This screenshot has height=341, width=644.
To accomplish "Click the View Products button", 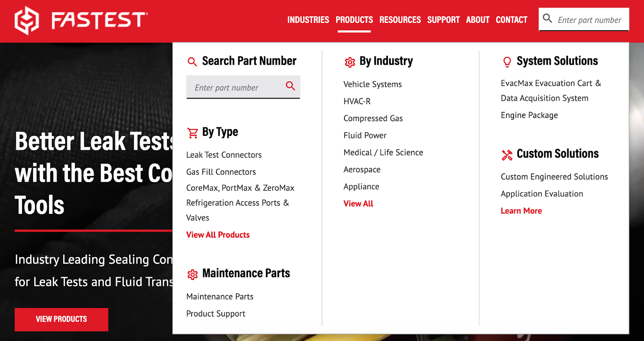I will click(61, 319).
